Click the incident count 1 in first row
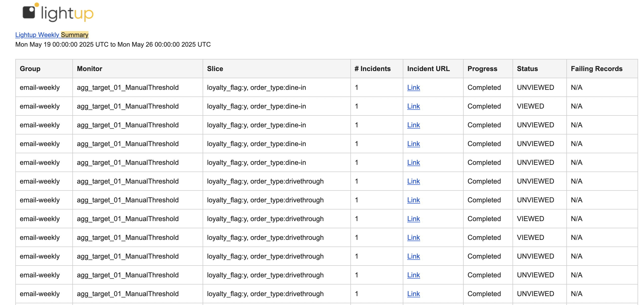644x305 pixels. [357, 87]
